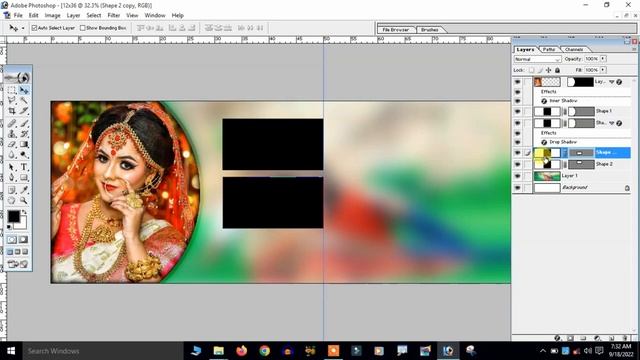Select the Move tool in toolbox
Image resolution: width=640 pixels, height=360 pixels.
pyautogui.click(x=24, y=90)
